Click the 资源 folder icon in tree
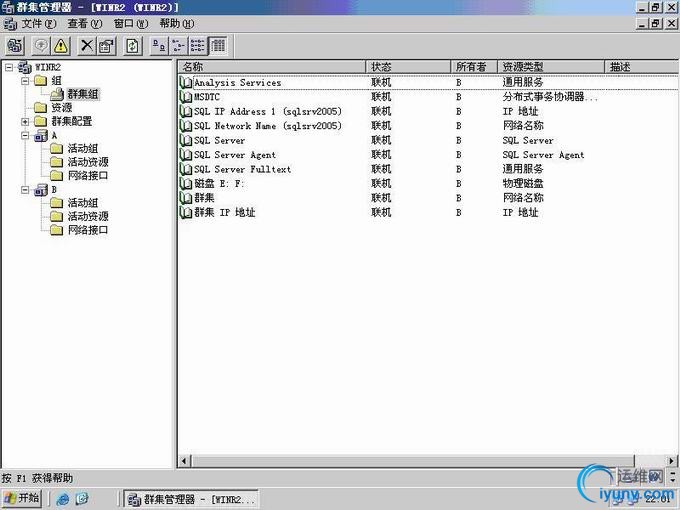 pyautogui.click(x=41, y=108)
